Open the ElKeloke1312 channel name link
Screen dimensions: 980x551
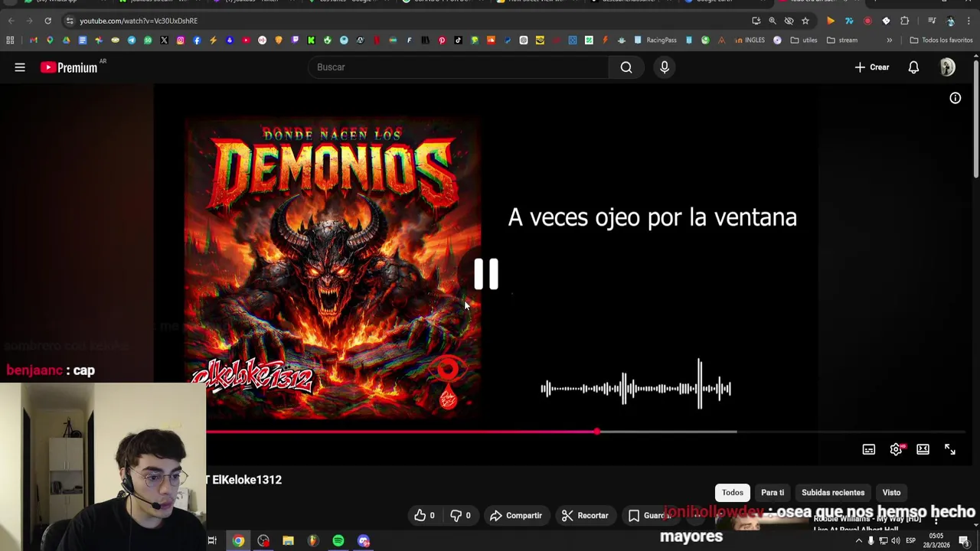(x=246, y=480)
